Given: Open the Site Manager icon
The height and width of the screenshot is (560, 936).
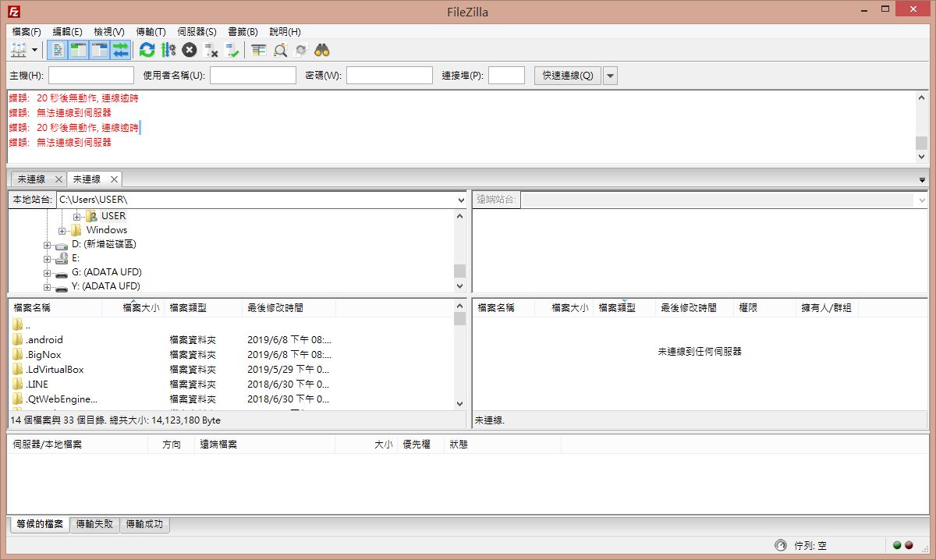Looking at the screenshot, I should coord(19,50).
